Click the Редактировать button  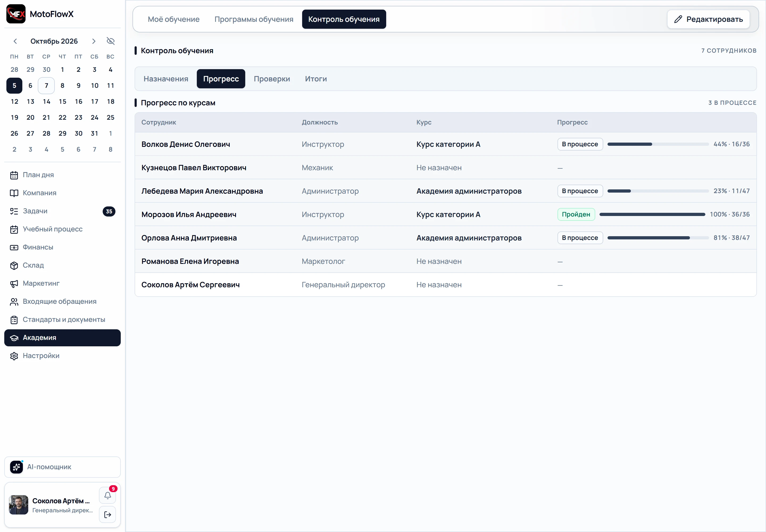(x=708, y=19)
